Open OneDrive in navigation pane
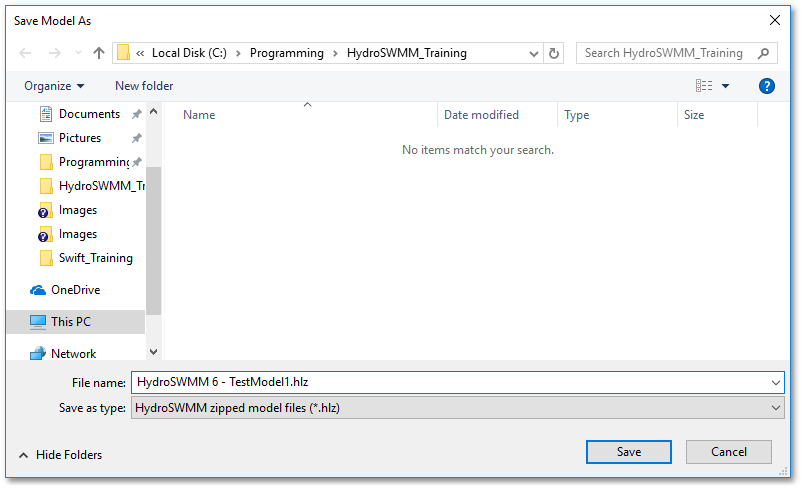 tap(76, 290)
